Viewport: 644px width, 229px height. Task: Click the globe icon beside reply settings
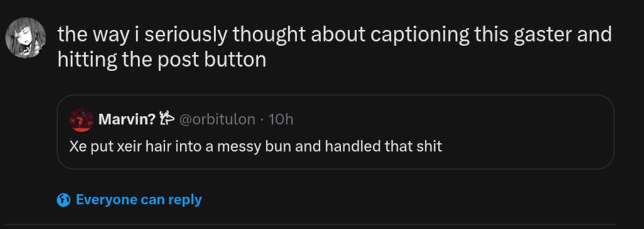click(63, 200)
